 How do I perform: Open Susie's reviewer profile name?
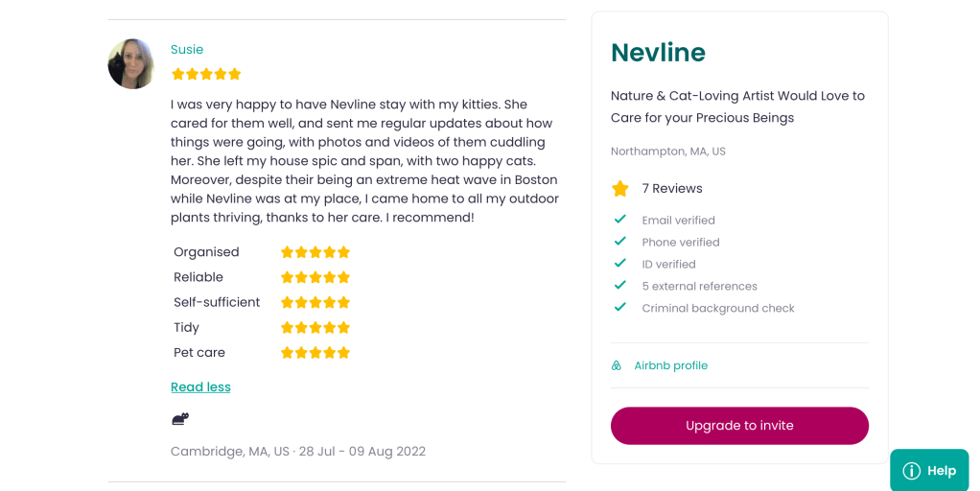[187, 50]
